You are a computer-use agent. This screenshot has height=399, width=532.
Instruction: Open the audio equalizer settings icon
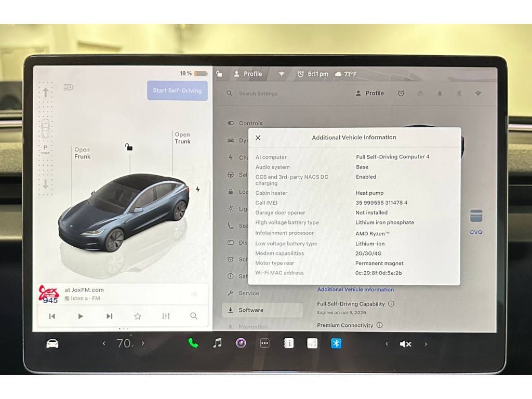click(x=166, y=316)
